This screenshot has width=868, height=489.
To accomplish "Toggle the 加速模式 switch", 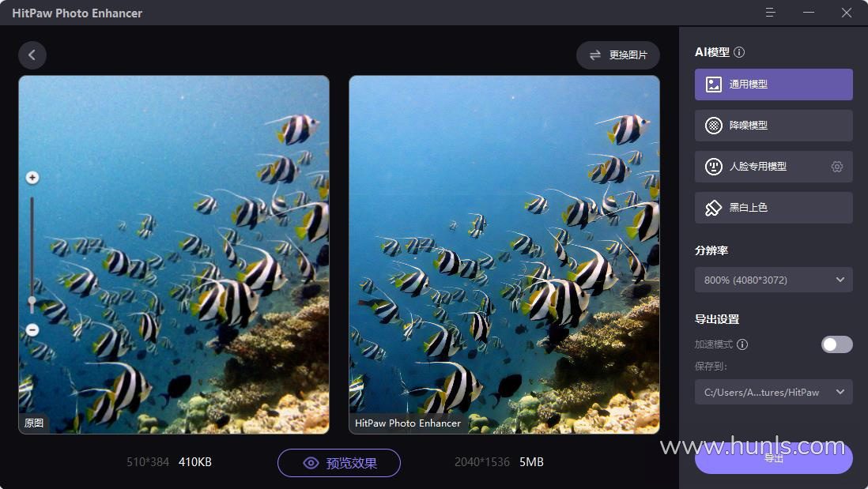I will 836,344.
